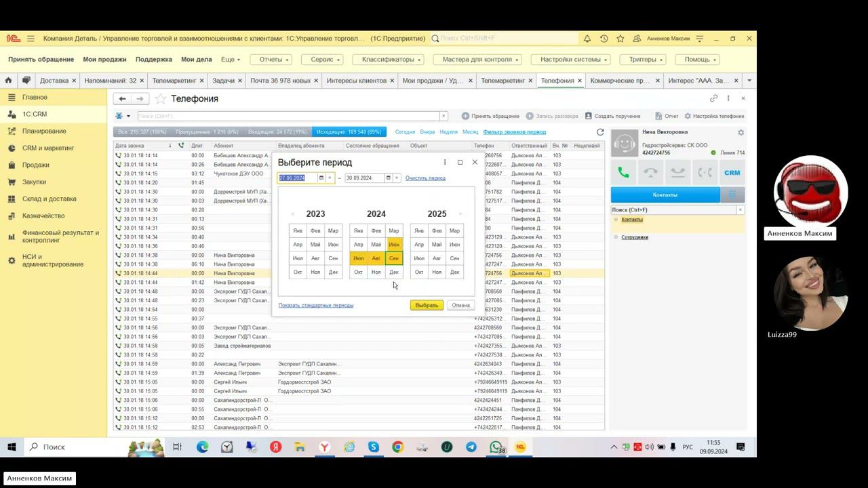Switch to Интересы клиентов tab
This screenshot has width=868, height=488.
point(357,81)
